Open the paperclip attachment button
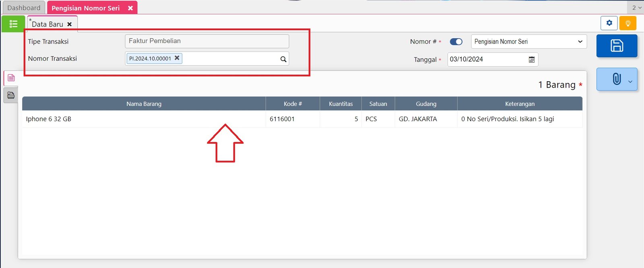Screen dimensions: 644x268 coord(616,79)
